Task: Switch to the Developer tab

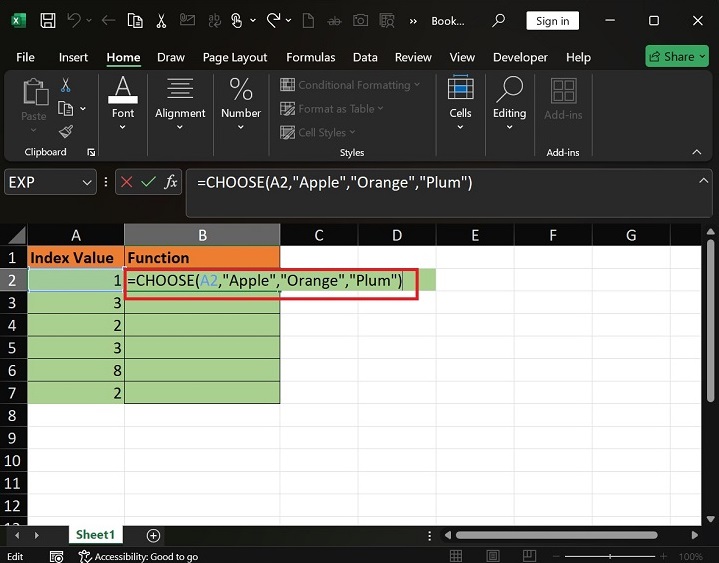Action: tap(520, 57)
